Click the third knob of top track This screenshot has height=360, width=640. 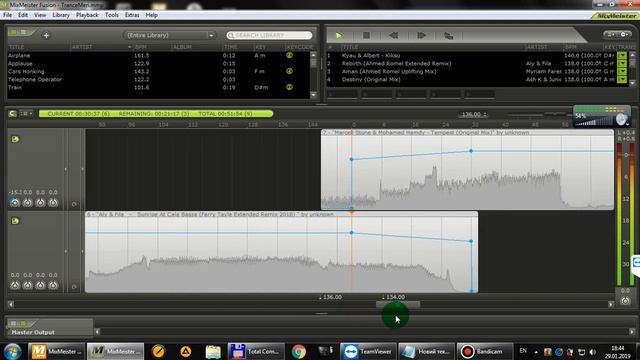point(40,202)
